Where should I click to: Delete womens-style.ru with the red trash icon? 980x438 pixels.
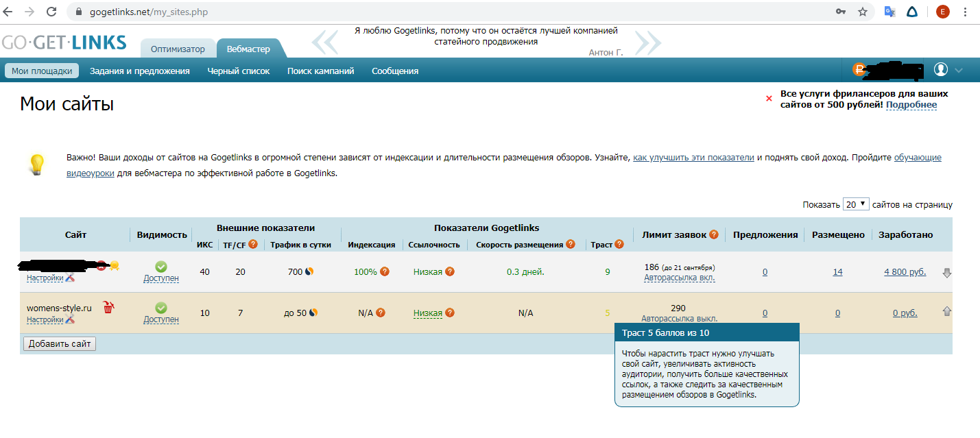point(108,308)
